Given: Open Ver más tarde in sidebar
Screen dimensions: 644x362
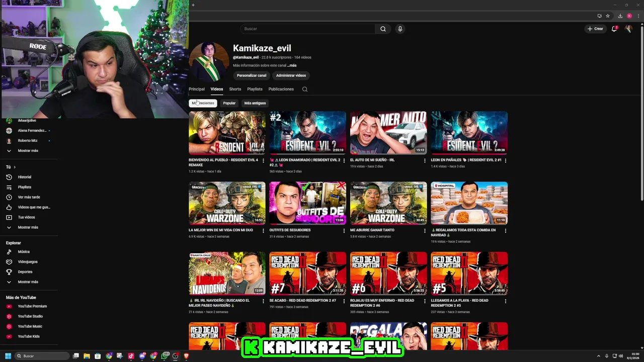Looking at the screenshot, I should (28, 197).
